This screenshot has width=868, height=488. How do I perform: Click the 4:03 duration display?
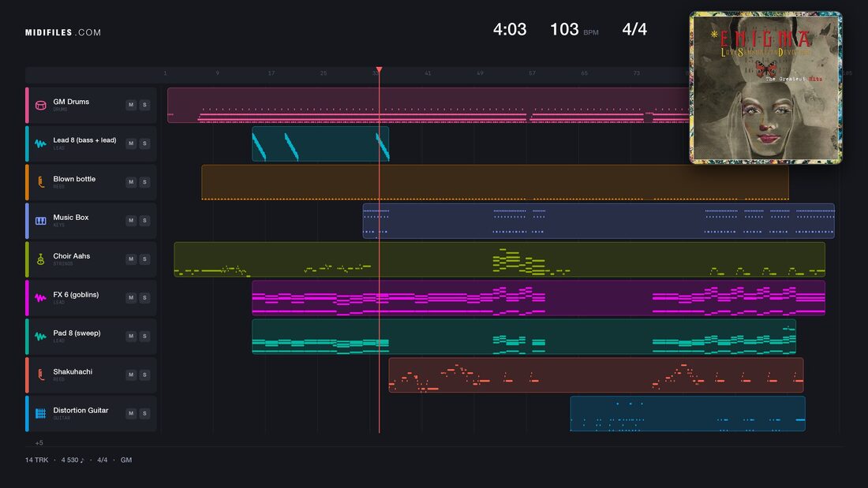click(510, 29)
